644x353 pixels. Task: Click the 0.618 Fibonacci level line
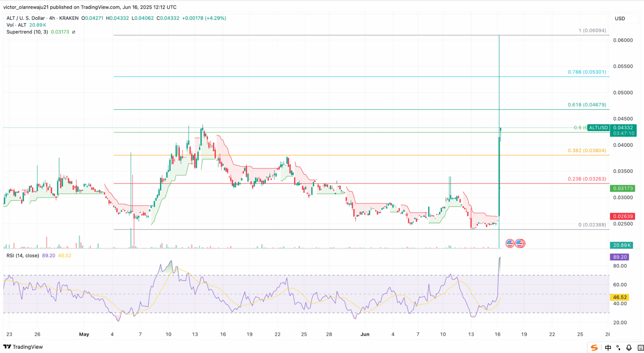(x=341, y=108)
